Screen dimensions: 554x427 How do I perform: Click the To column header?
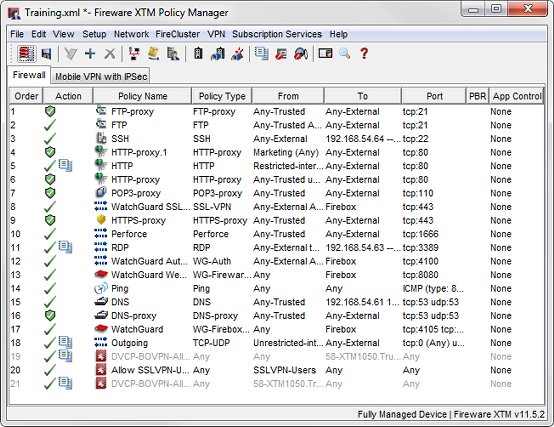click(x=363, y=96)
